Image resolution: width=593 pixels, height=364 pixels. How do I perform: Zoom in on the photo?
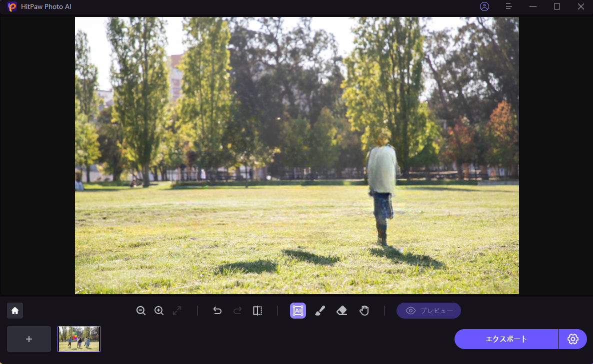click(159, 311)
